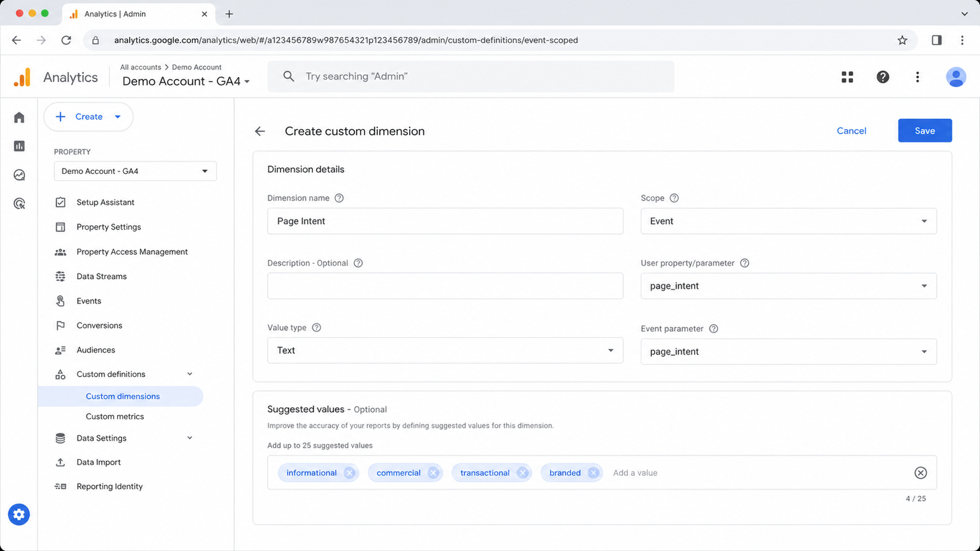Open Property Access Management

132,252
